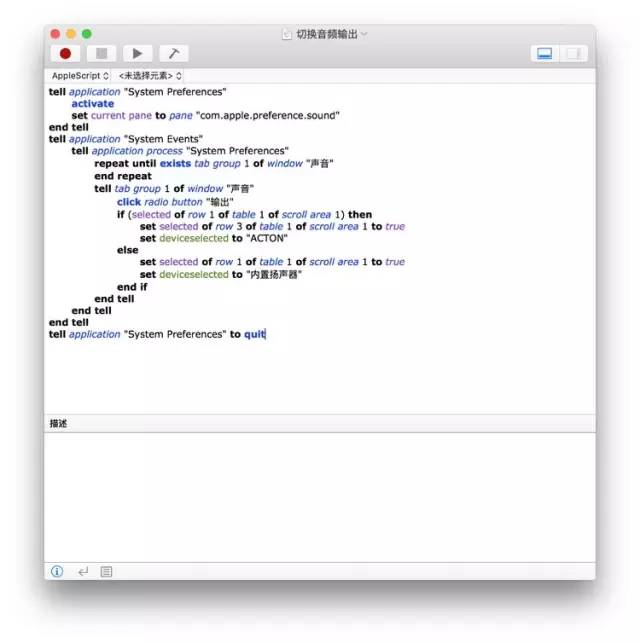Click the green zoom window button
Viewport: 640px width, 643px height.
(86, 34)
